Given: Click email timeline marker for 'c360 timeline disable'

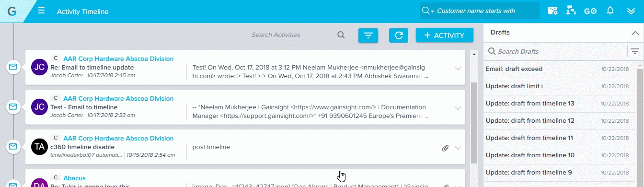Looking at the screenshot, I should (13, 146).
